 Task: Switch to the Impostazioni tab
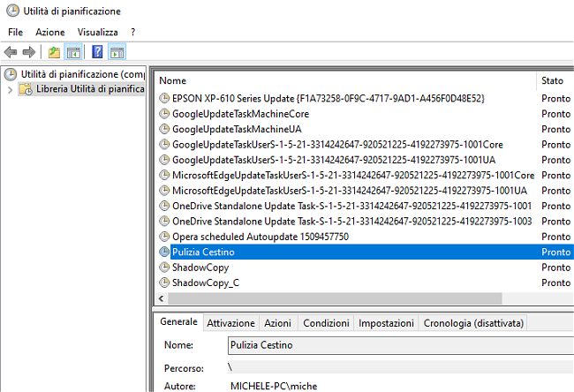coord(386,323)
